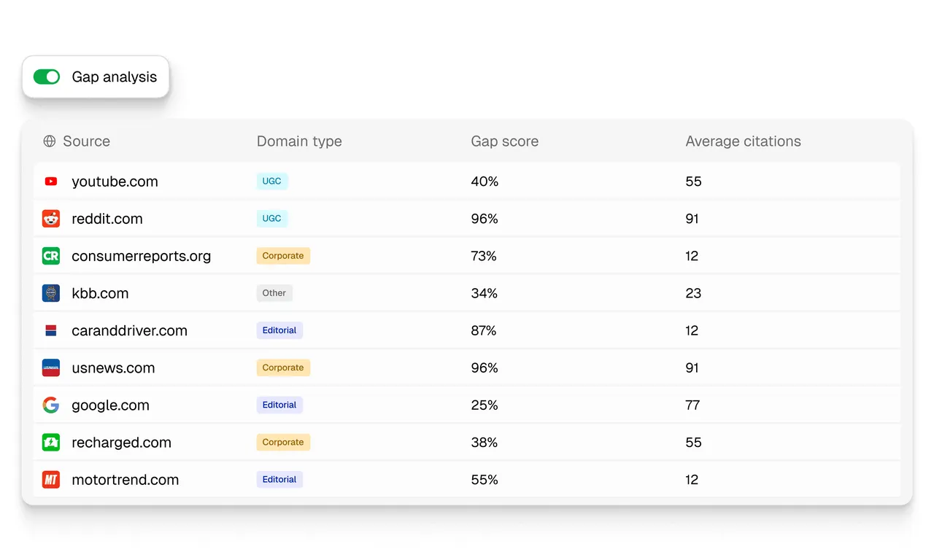Click the UGC tag on youtube.com row
The image size is (934, 560).
272,182
